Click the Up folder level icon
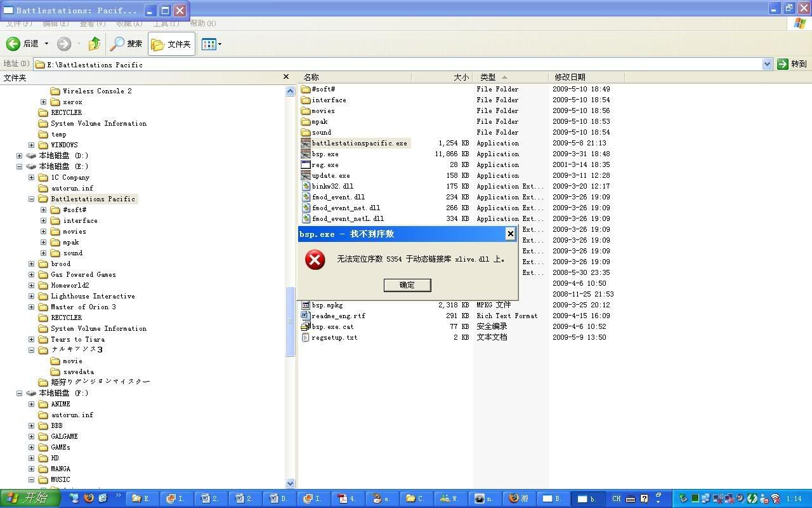Viewport: 812px width, 508px height. click(95, 44)
